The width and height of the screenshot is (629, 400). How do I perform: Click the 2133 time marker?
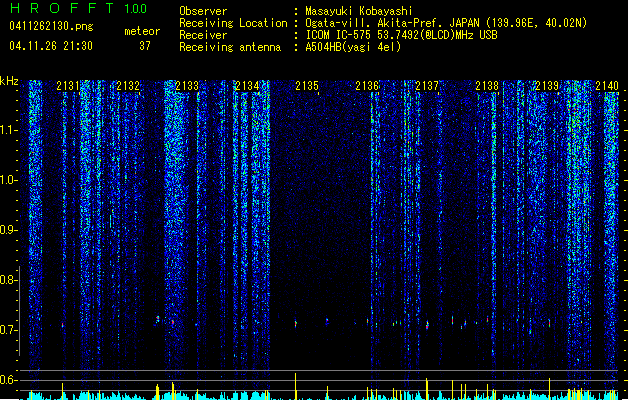[x=187, y=86]
